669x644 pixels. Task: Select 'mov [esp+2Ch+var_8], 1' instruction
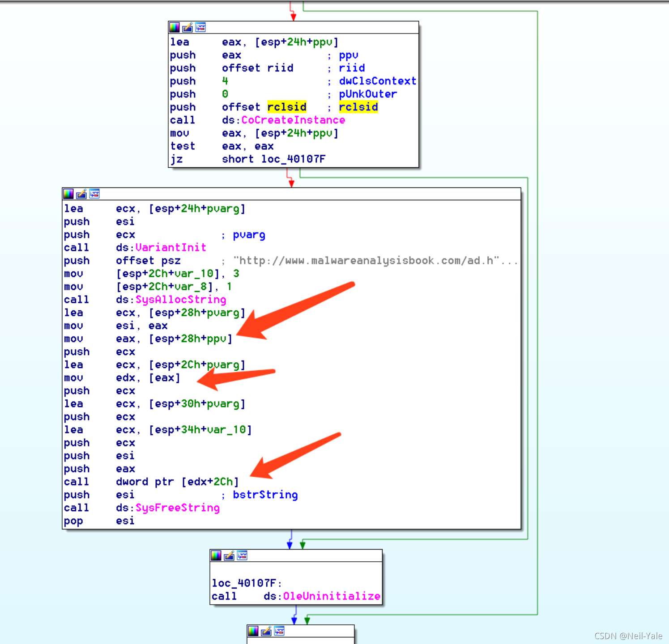148,287
